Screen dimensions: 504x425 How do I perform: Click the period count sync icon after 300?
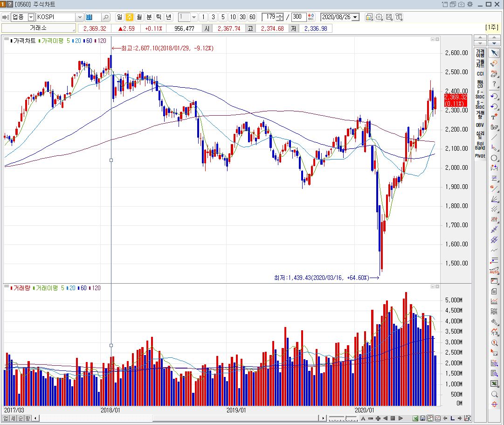(x=311, y=17)
